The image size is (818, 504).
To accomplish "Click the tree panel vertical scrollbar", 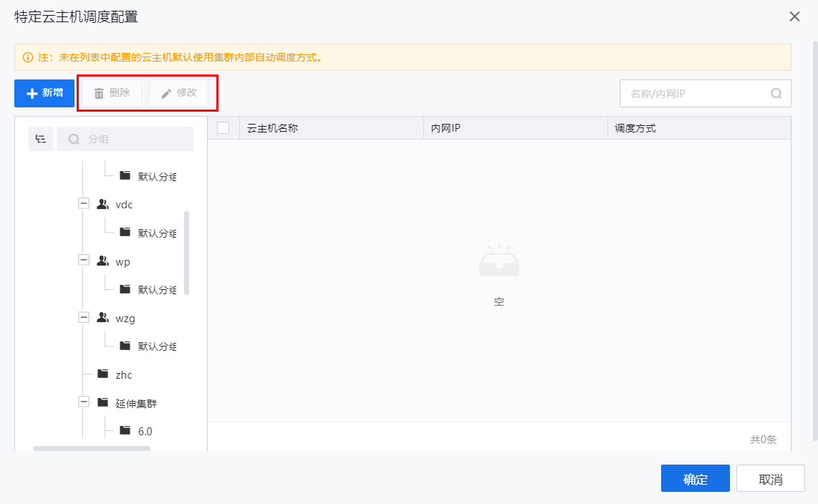I will click(187, 253).
